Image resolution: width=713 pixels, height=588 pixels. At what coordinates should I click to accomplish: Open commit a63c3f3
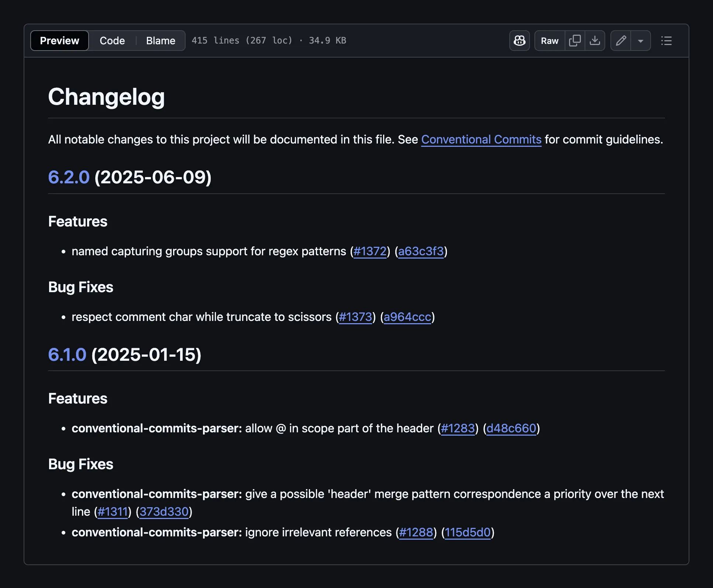[x=421, y=251]
